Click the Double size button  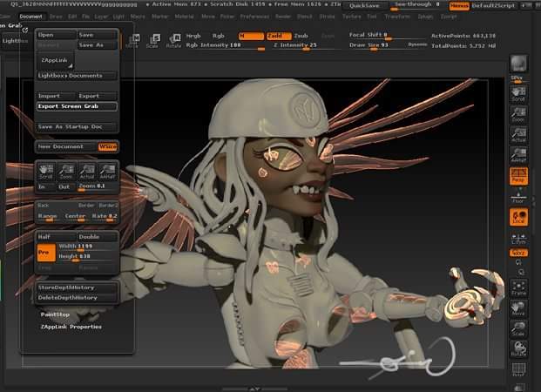coord(98,237)
